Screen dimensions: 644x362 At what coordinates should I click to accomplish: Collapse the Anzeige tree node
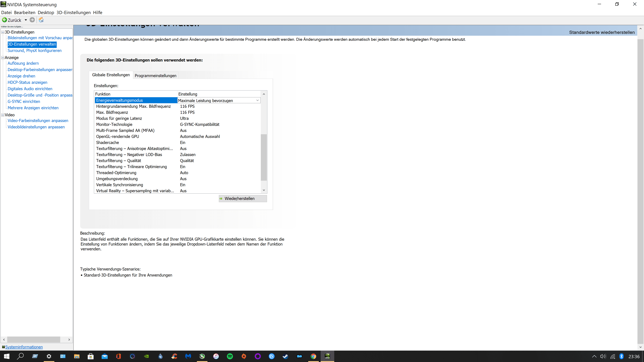click(3, 58)
